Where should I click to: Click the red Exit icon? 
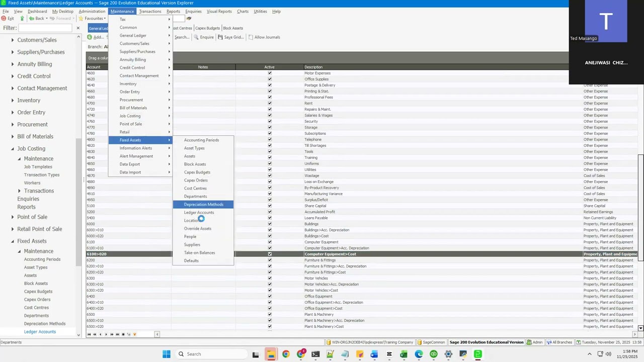click(4, 19)
